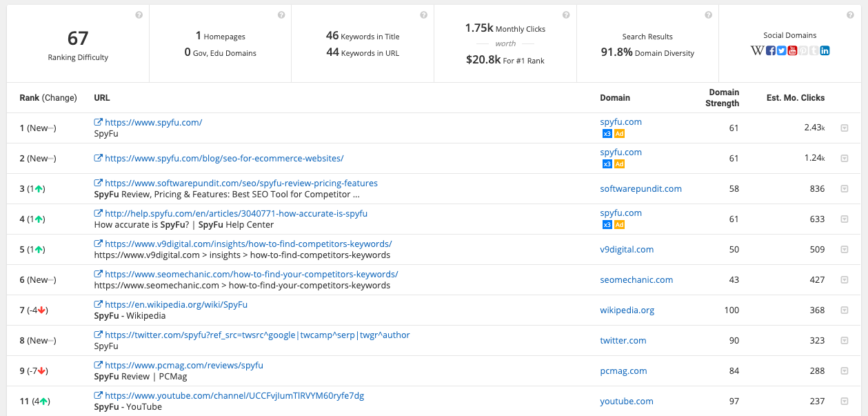Click external-link icon for pcmag URL
868x416 pixels.
[x=99, y=366]
